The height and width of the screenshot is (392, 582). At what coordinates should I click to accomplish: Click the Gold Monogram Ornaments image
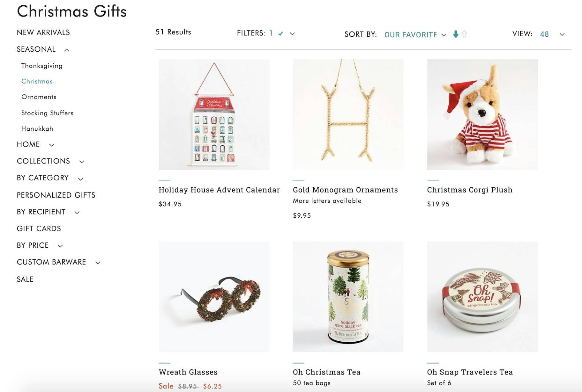pos(348,114)
